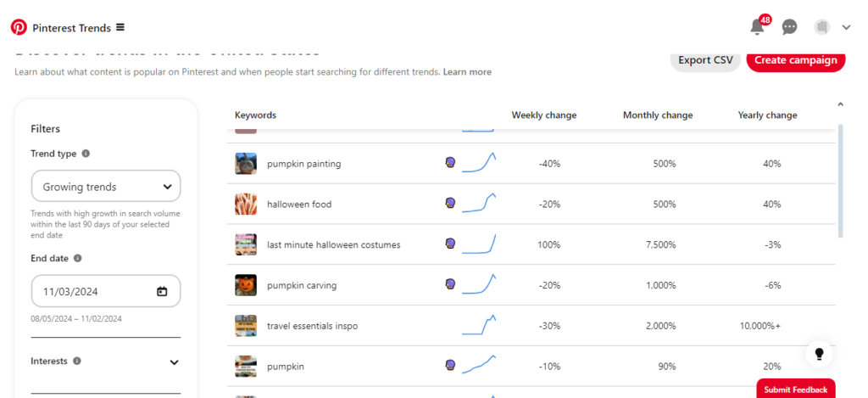Click the Create campaign button
This screenshot has height=398, width=868.
pyautogui.click(x=795, y=60)
